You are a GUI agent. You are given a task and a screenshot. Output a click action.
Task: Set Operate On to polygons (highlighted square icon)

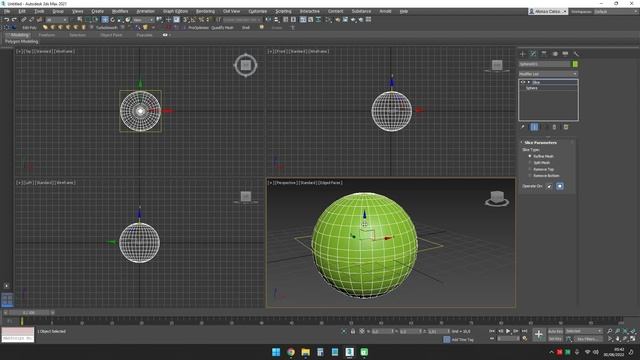coord(560,186)
